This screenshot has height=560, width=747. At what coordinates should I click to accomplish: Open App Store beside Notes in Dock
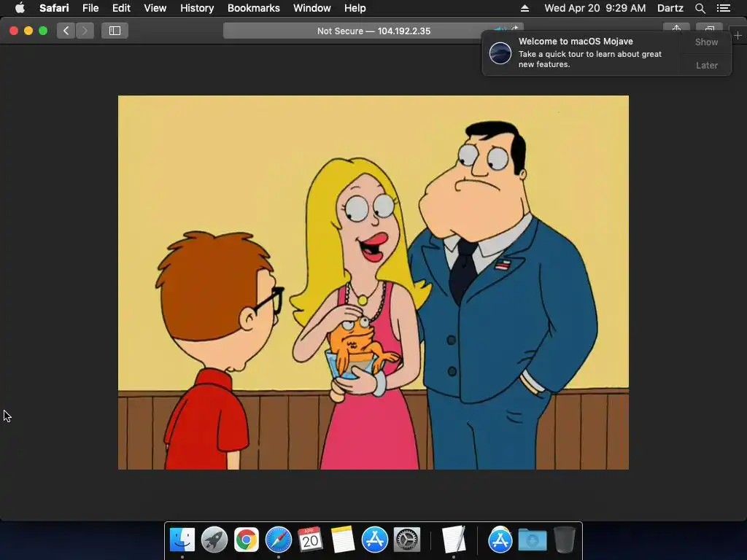(x=374, y=540)
